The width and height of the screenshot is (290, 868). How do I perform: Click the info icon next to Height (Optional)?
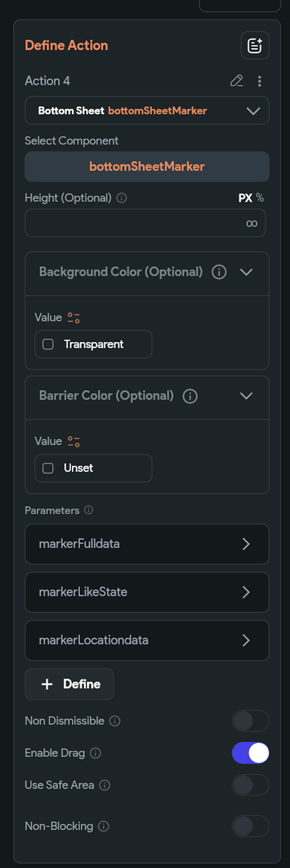122,198
